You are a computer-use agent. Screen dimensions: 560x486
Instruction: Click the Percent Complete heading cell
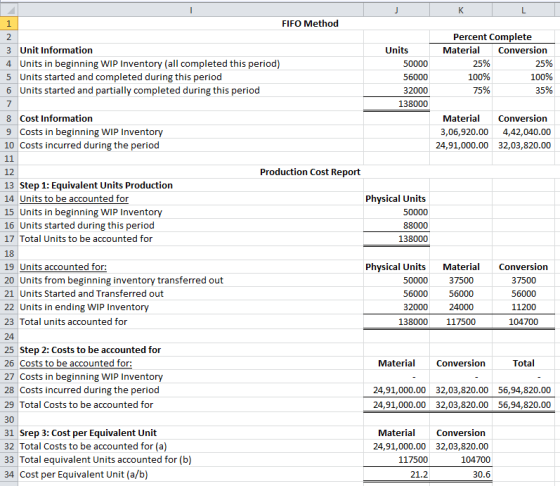492,37
